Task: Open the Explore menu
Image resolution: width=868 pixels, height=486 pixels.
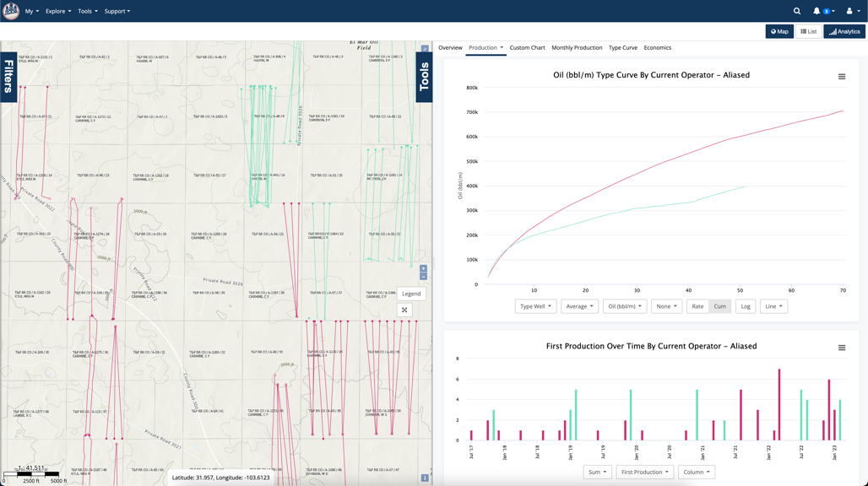Action: 57,11
